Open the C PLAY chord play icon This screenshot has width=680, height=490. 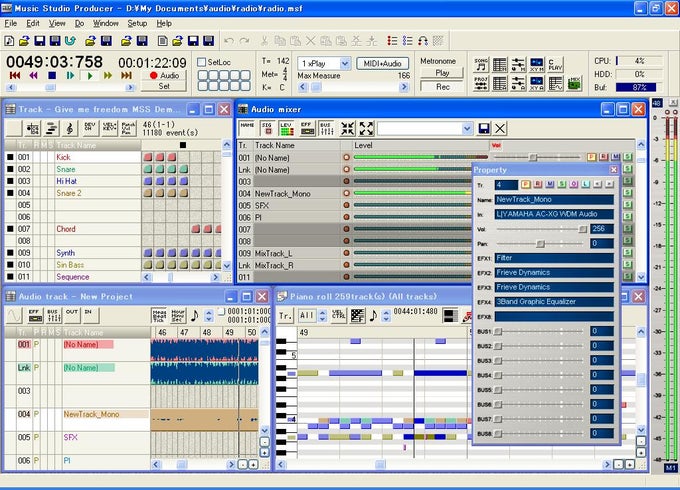[556, 64]
